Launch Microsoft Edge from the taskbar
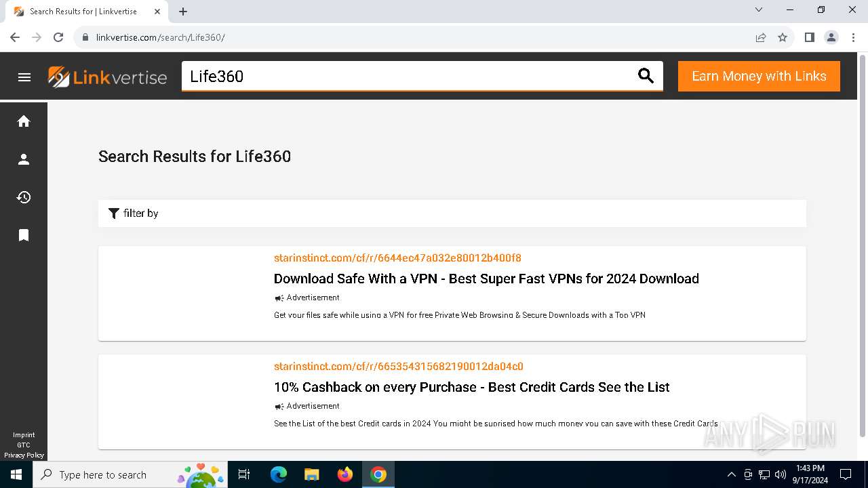Viewport: 868px width, 488px height. pyautogui.click(x=279, y=474)
